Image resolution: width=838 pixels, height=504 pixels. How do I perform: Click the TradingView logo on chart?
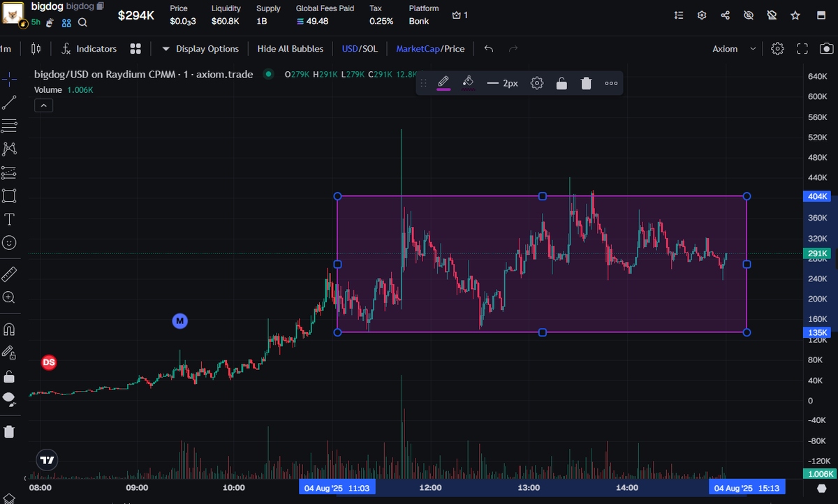click(47, 461)
